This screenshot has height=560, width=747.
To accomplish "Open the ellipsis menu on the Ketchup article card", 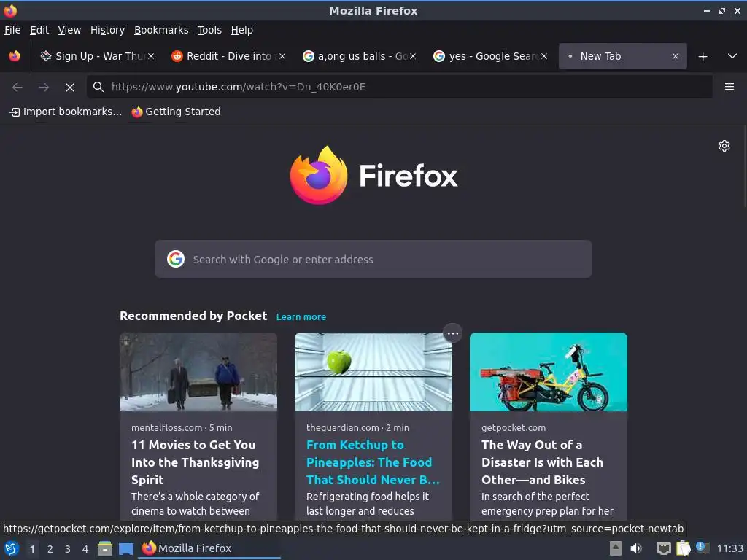I will pos(452,333).
